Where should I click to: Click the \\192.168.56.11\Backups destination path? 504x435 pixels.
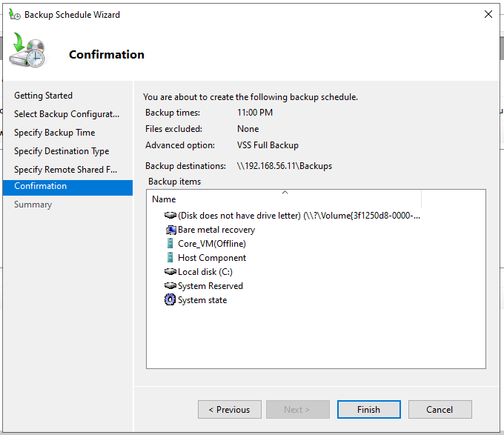click(x=285, y=166)
